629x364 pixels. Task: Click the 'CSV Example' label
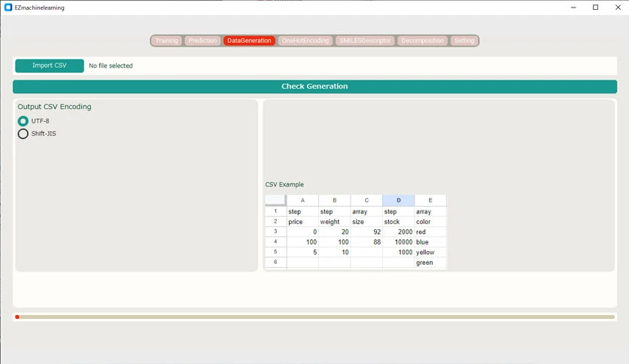284,184
